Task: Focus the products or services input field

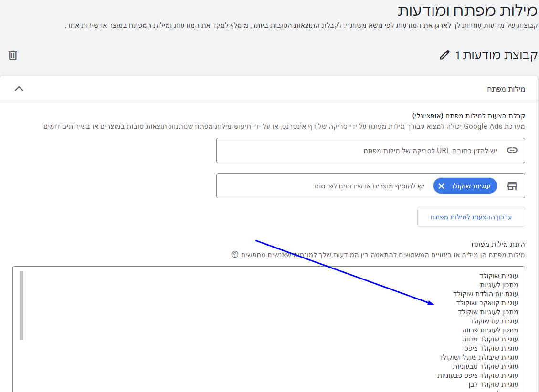Action: (370, 186)
